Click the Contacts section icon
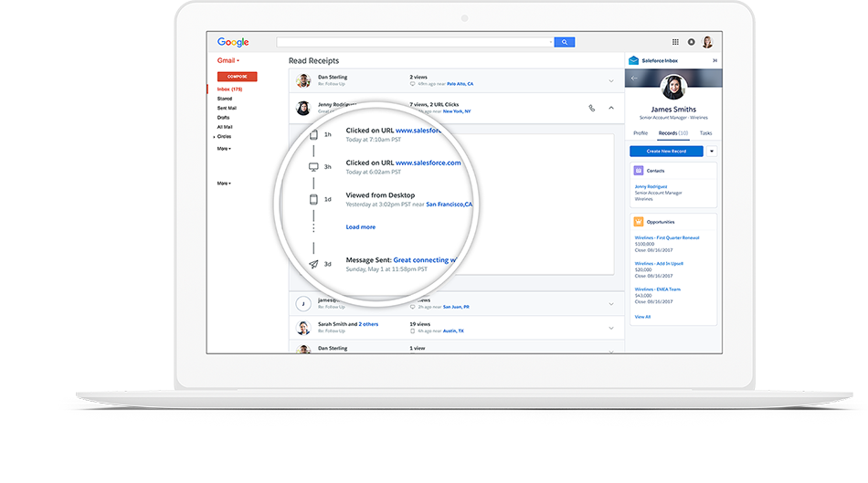Image resolution: width=868 pixels, height=483 pixels. pyautogui.click(x=638, y=170)
